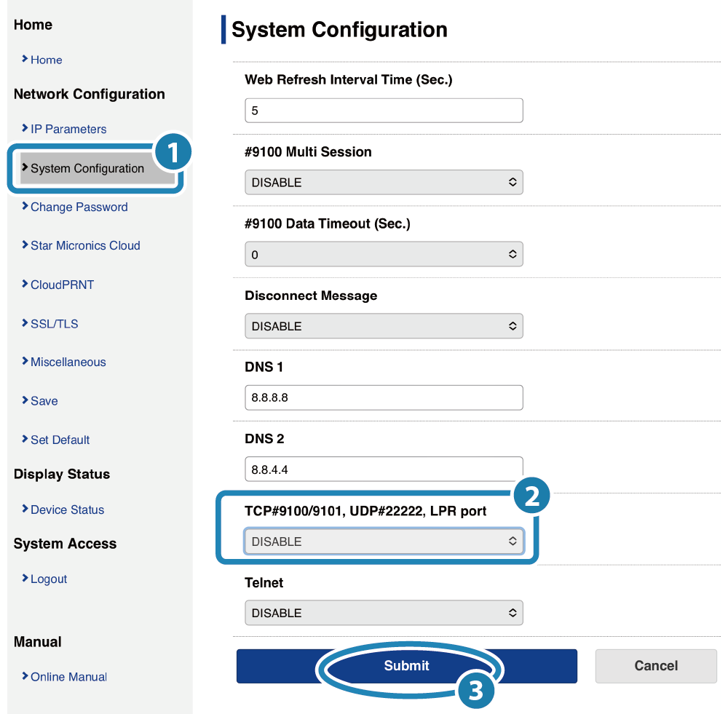Image resolution: width=728 pixels, height=714 pixels.
Task: Click inside the DNS 1 field
Action: coord(384,398)
